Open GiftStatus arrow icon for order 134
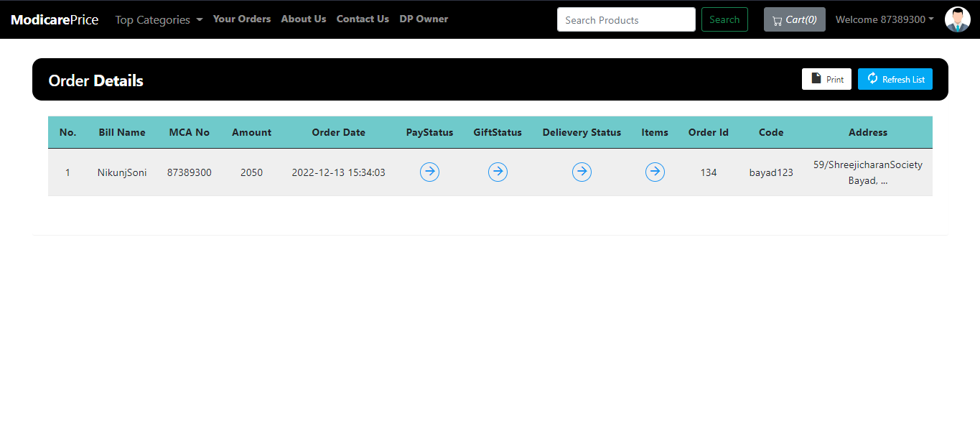980x431 pixels. tap(498, 172)
